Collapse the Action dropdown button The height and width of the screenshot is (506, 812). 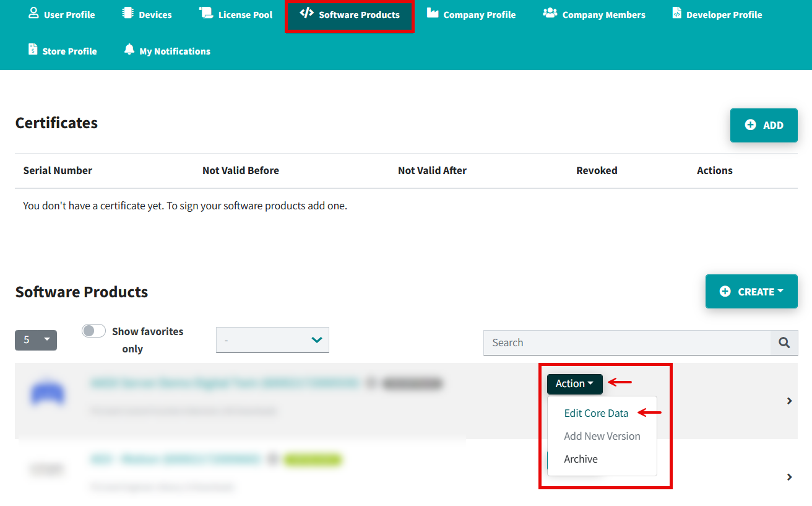574,384
